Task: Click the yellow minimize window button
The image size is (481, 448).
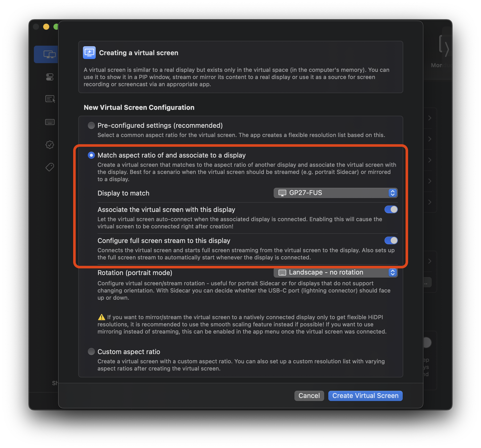Action: coord(46,27)
